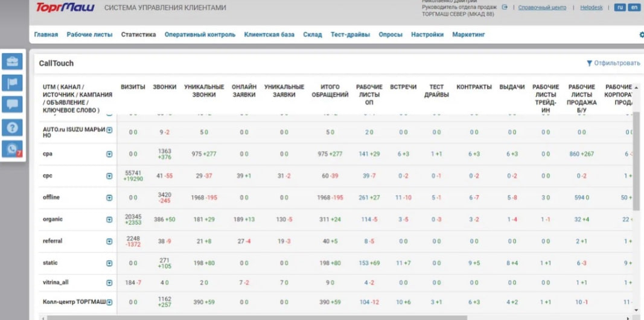This screenshot has width=644, height=320.
Task: Click the CallTouch panel title
Action: pos(56,63)
